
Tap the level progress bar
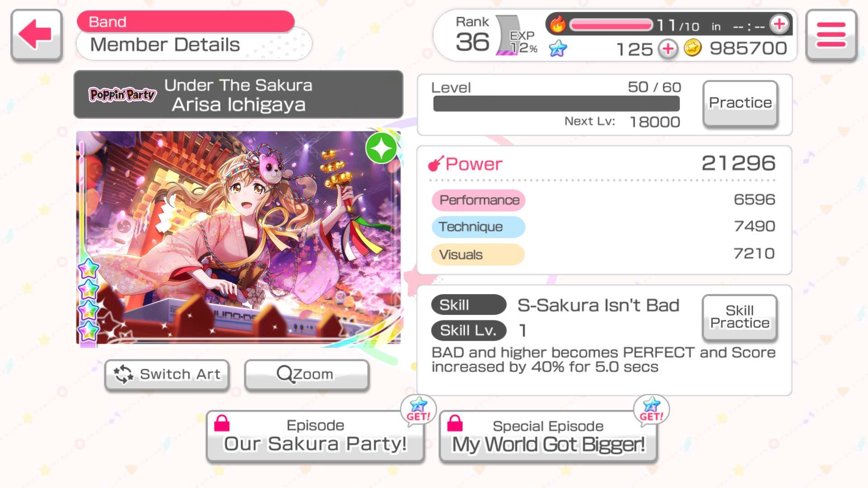tap(557, 103)
